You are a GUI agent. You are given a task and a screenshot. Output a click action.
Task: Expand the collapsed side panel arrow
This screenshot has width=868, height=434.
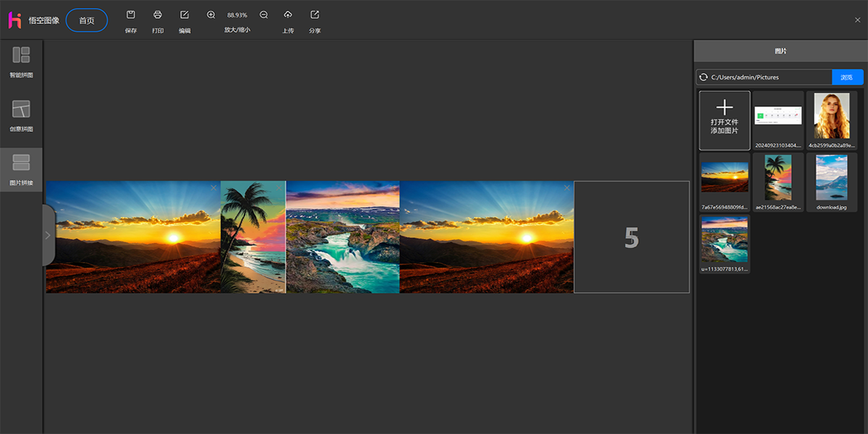[48, 235]
